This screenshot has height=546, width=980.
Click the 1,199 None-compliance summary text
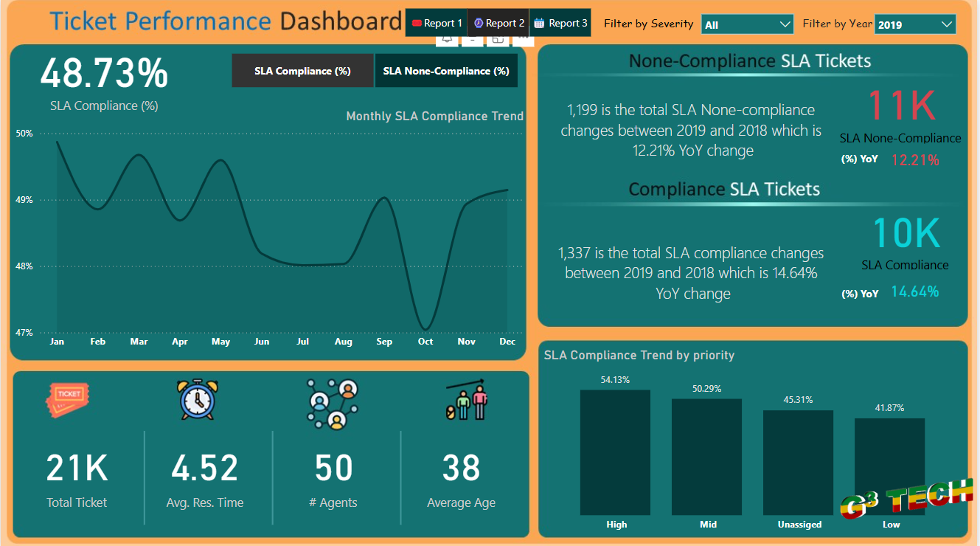(691, 130)
